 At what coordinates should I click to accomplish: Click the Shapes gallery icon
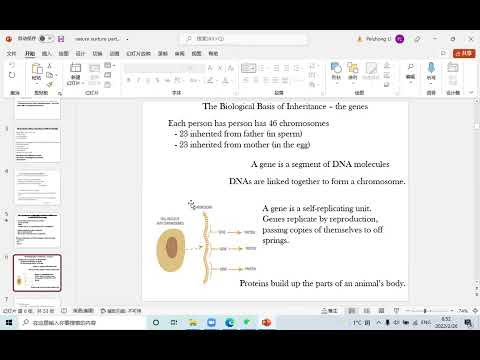click(x=336, y=68)
